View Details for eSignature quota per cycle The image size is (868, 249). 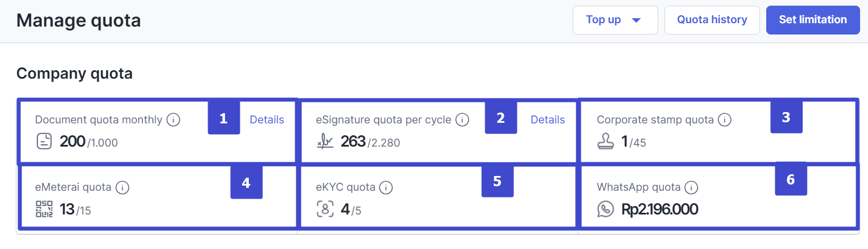pos(547,120)
